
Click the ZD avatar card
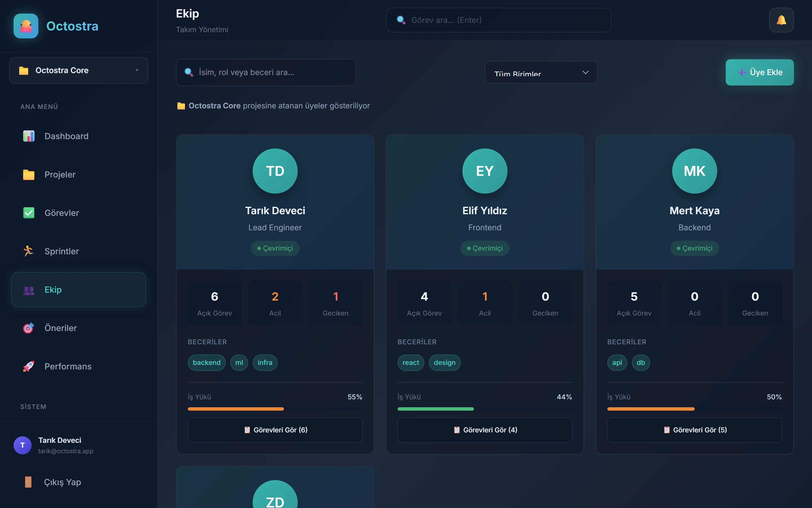tap(275, 494)
